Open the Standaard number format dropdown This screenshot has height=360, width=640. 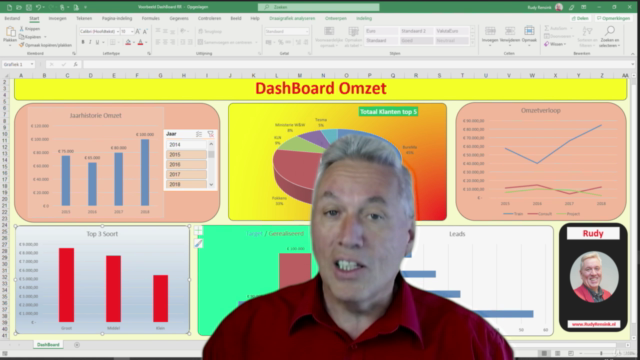307,31
